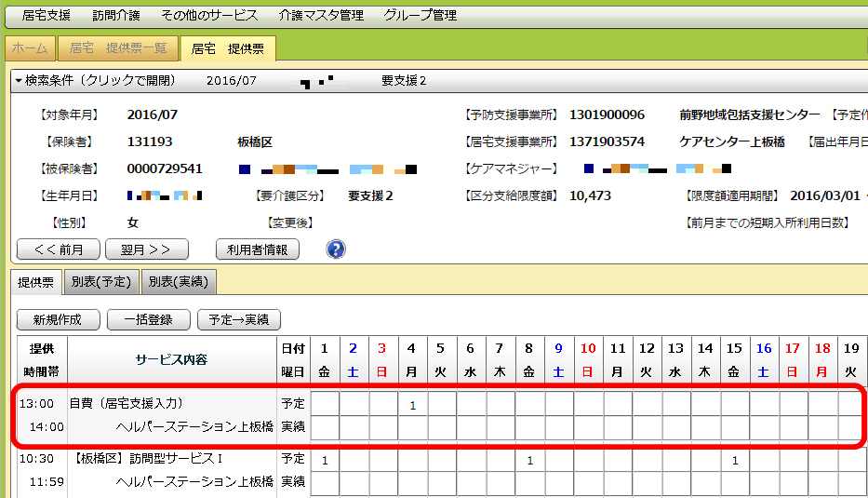Select the 別表(予定) tab
This screenshot has height=498, width=868.
[103, 281]
